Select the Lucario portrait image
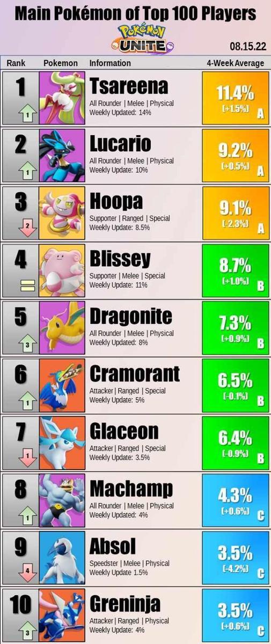 click(62, 156)
